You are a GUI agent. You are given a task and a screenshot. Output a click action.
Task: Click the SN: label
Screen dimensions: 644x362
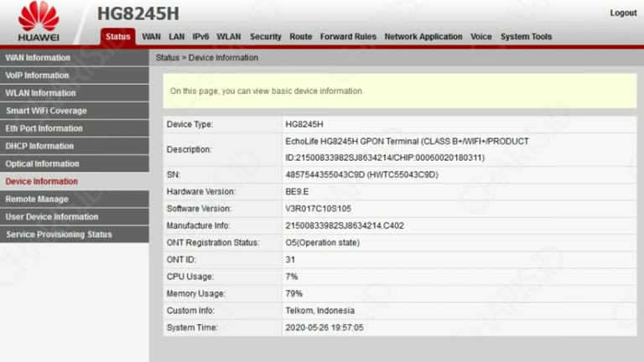click(174, 175)
